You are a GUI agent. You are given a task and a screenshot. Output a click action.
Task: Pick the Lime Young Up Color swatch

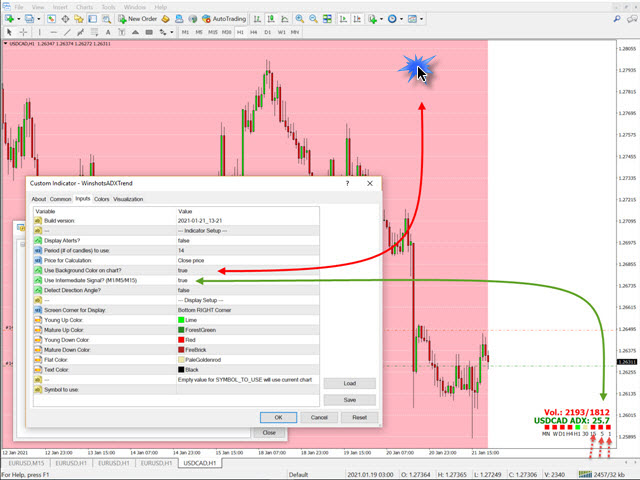[181, 320]
